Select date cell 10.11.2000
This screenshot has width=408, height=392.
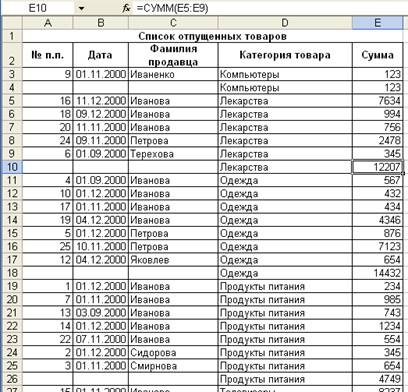coord(101,246)
